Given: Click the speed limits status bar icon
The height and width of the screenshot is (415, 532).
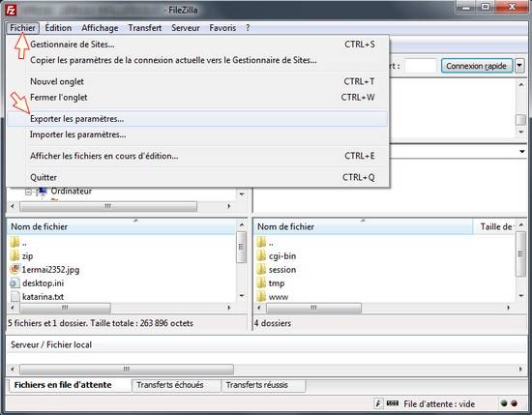Looking at the screenshot, I should [378, 403].
